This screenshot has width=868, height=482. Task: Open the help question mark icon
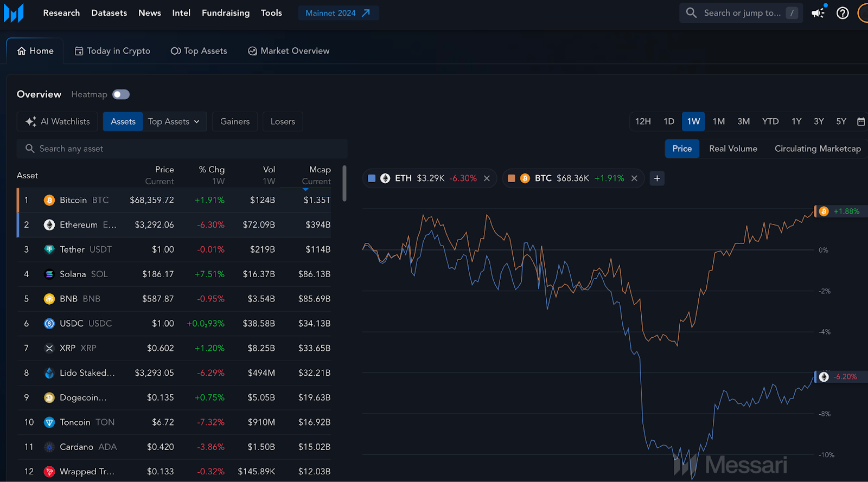pos(843,13)
